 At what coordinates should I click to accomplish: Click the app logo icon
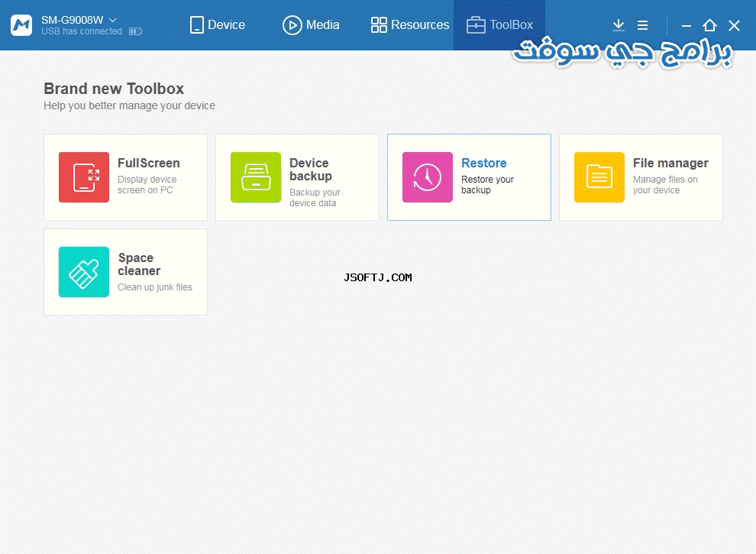coord(21,25)
